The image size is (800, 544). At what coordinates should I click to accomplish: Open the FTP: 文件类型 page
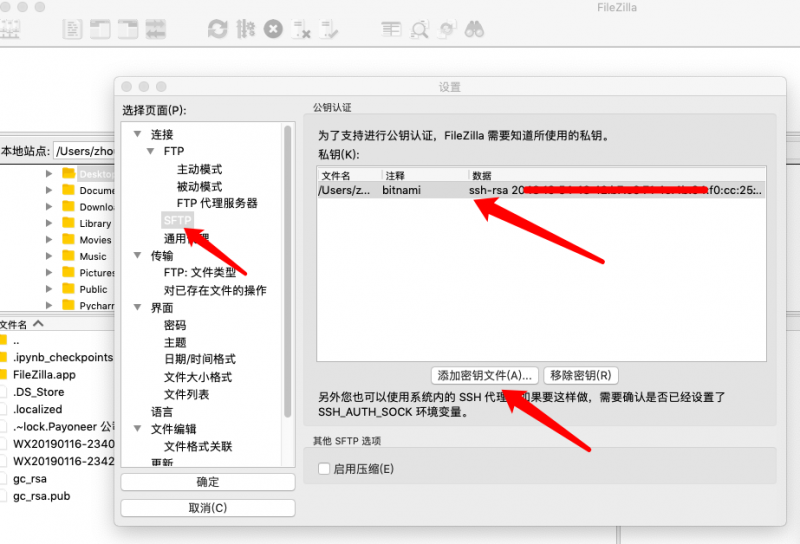(200, 273)
